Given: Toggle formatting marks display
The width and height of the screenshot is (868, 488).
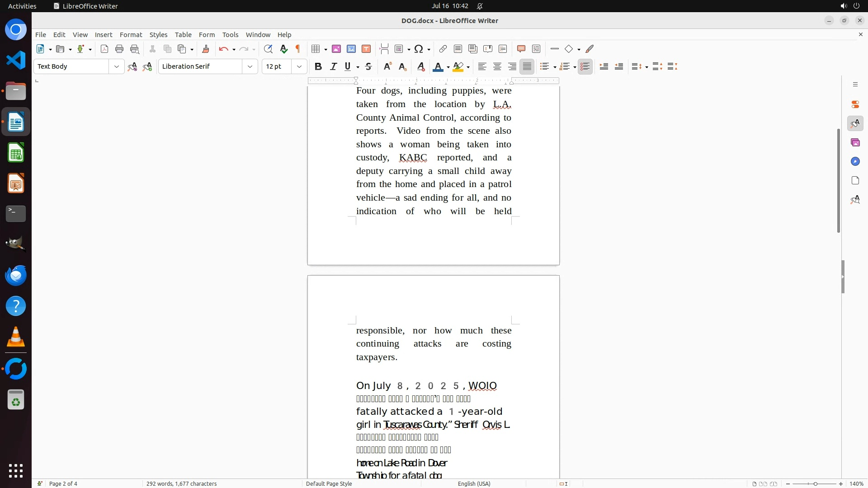Looking at the screenshot, I should click(x=298, y=49).
